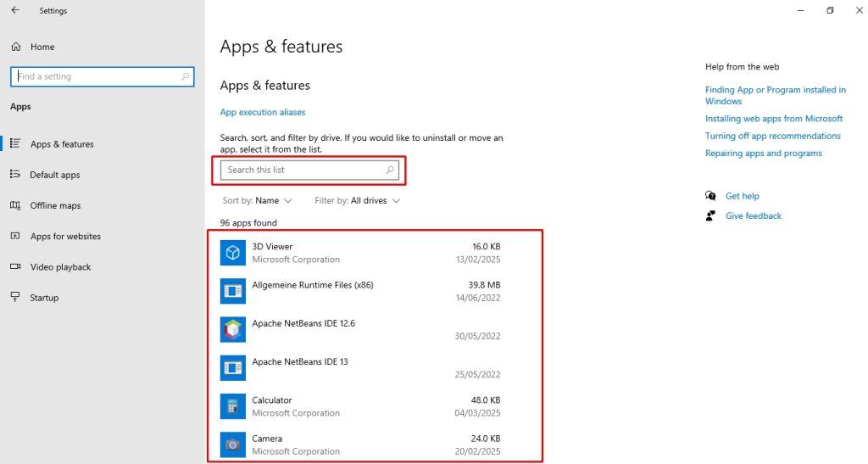Click the Apache NetBeans IDE 12.6 icon
This screenshot has height=464, width=868.
click(233, 329)
